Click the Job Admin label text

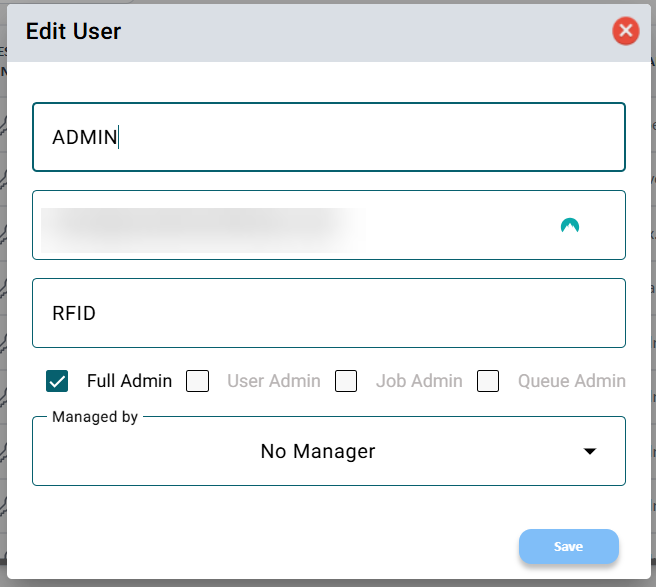419,381
